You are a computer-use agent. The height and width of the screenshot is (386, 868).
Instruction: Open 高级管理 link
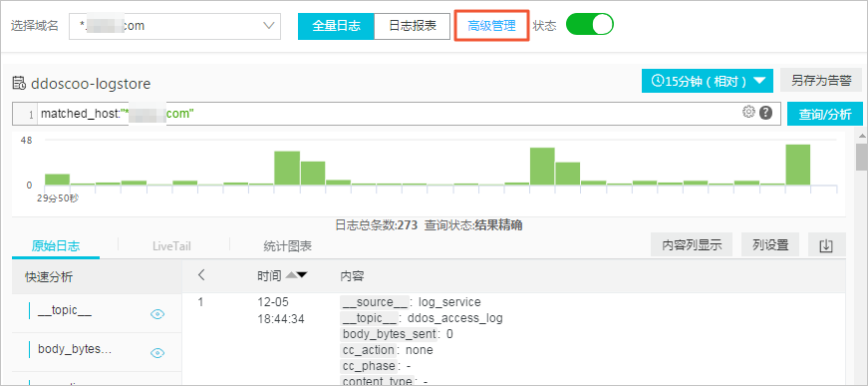[x=491, y=26]
